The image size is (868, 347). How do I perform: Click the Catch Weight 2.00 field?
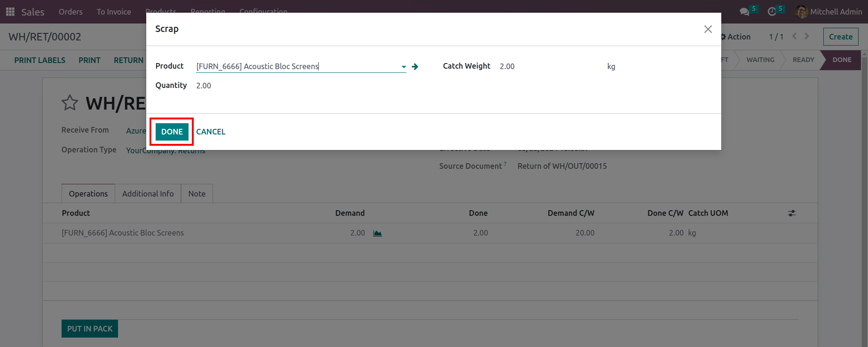click(x=507, y=66)
